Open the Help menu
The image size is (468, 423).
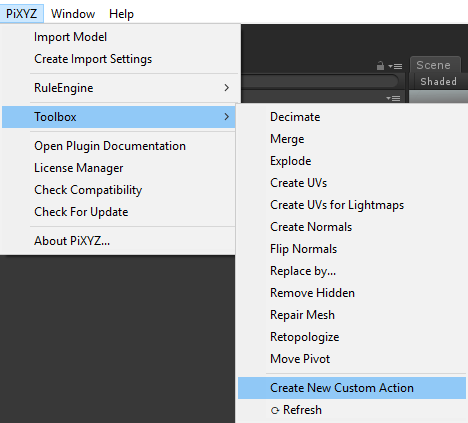(x=121, y=14)
